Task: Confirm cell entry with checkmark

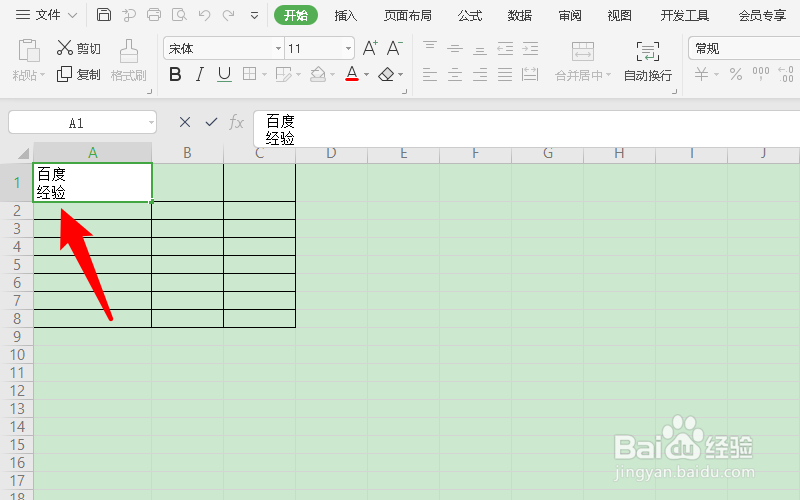Action: [211, 122]
